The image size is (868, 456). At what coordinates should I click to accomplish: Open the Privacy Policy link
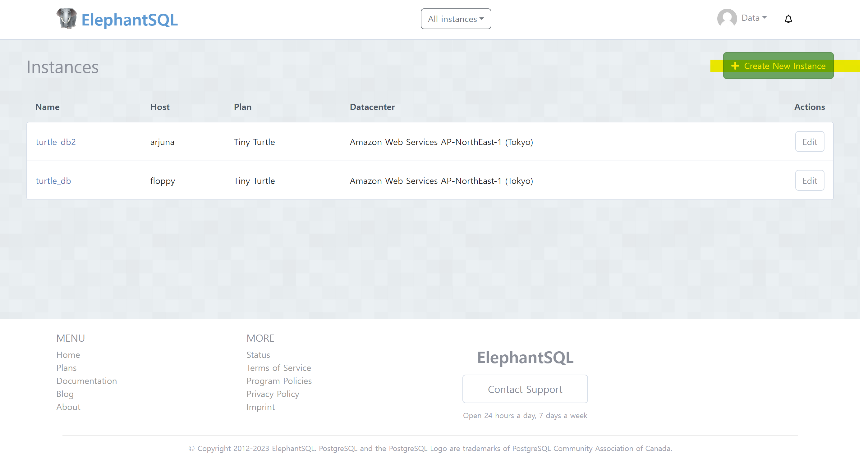coord(273,394)
